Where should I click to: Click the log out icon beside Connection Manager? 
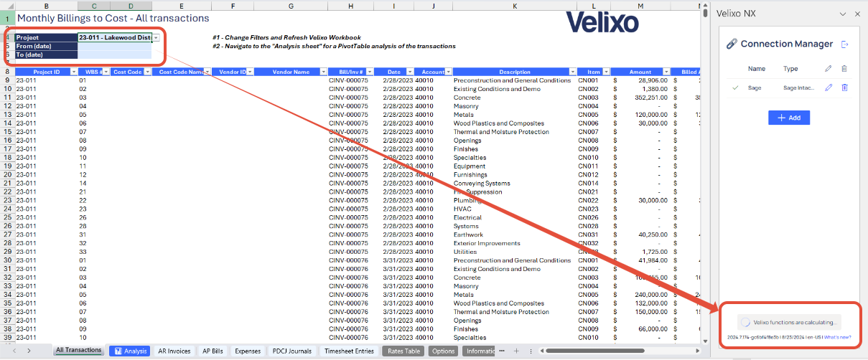click(x=845, y=44)
